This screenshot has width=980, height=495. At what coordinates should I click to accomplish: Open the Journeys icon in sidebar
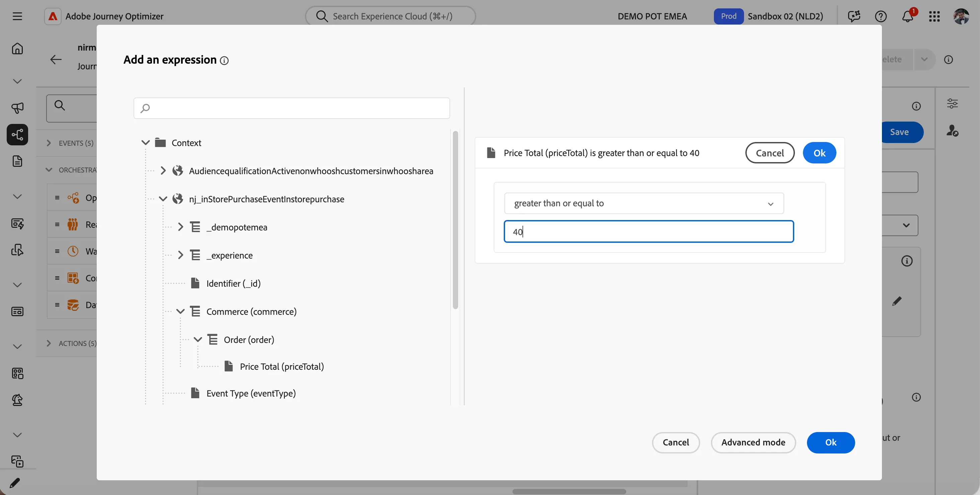pyautogui.click(x=17, y=134)
